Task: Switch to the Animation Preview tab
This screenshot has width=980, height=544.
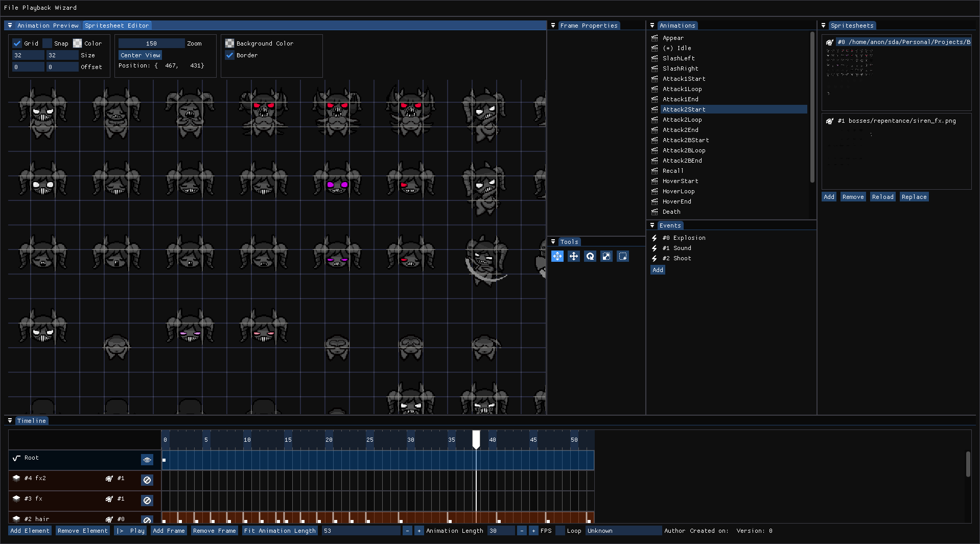Action: coord(48,26)
